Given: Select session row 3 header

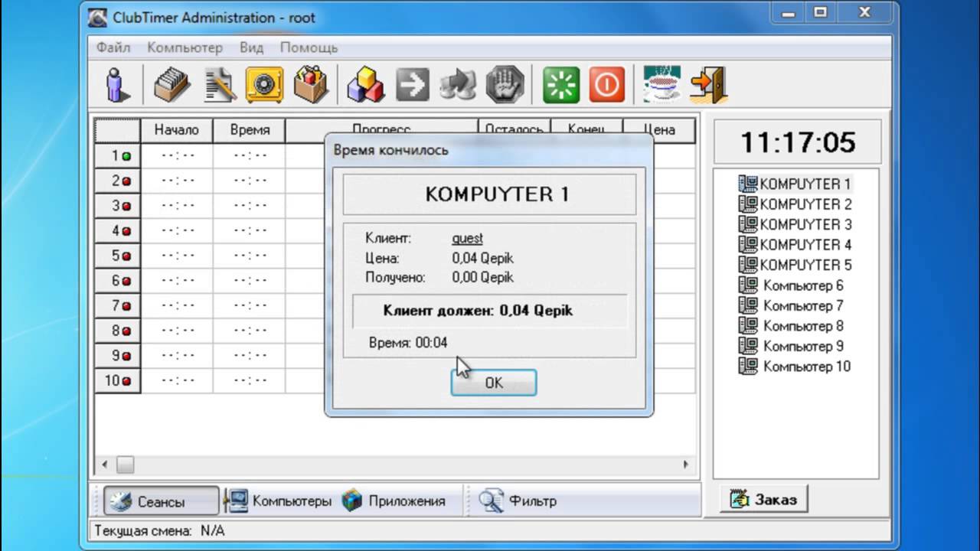Looking at the screenshot, I should pyautogui.click(x=118, y=206).
